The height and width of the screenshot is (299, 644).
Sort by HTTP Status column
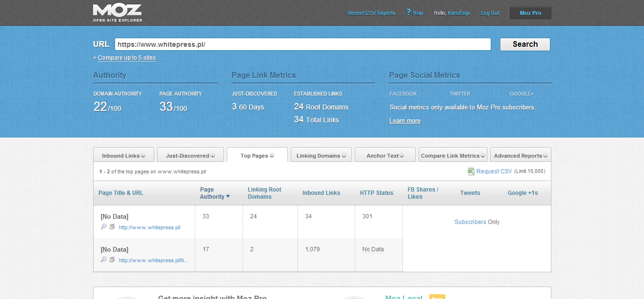377,193
